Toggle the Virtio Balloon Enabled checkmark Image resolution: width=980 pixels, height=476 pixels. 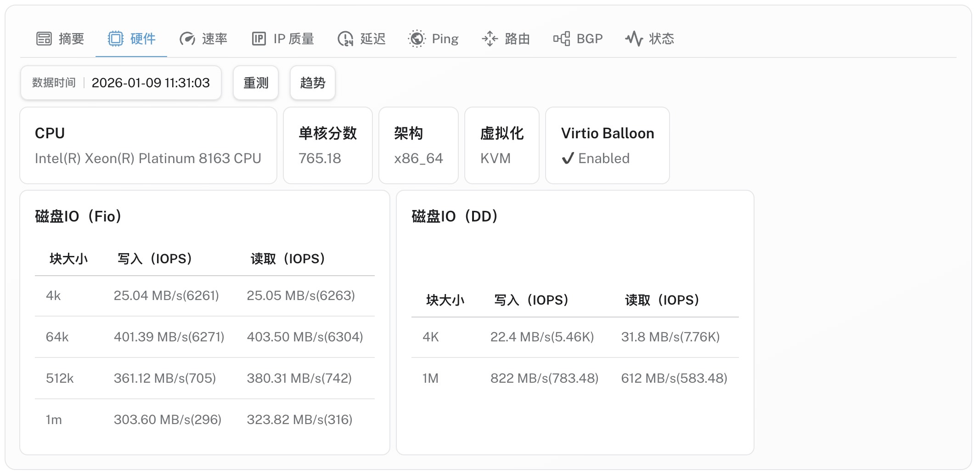[x=568, y=159]
